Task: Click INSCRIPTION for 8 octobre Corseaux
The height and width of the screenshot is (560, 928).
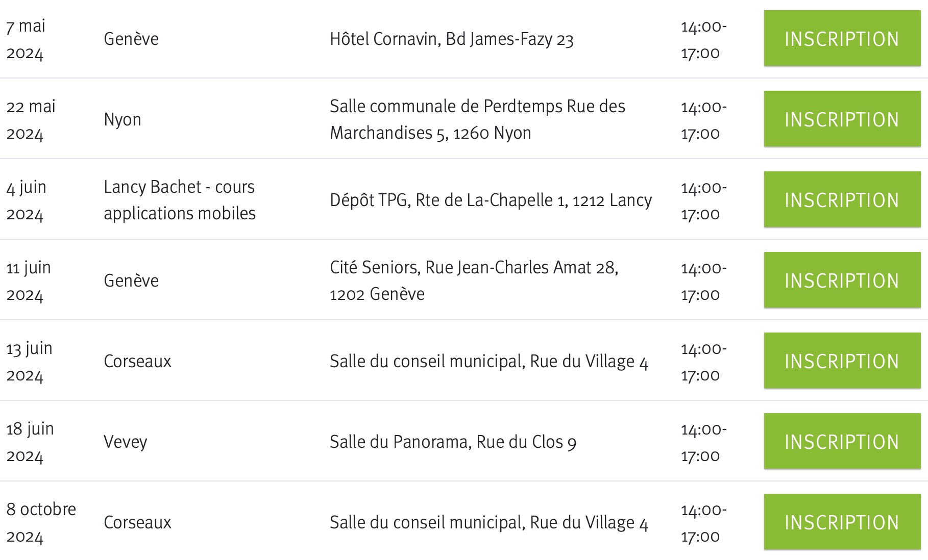Action: point(842,522)
